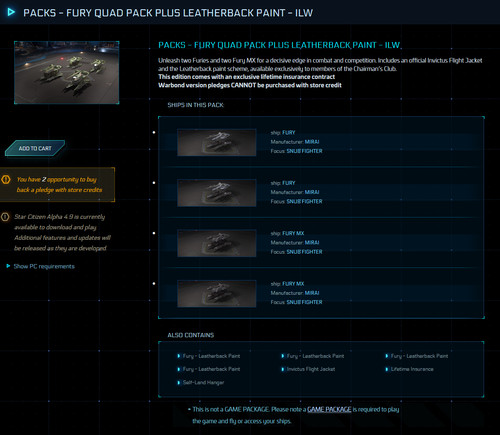
Task: Open the second Fury ship thumbnail
Action: (217, 193)
